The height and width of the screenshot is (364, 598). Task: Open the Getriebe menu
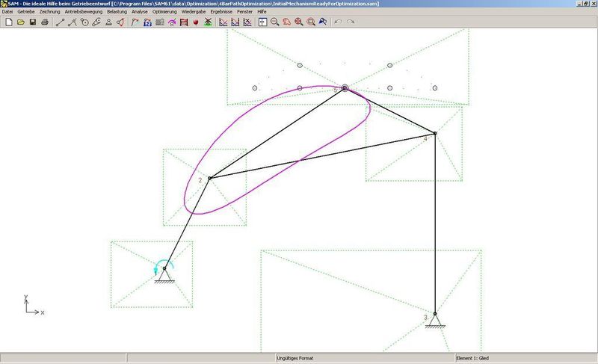tap(26, 13)
